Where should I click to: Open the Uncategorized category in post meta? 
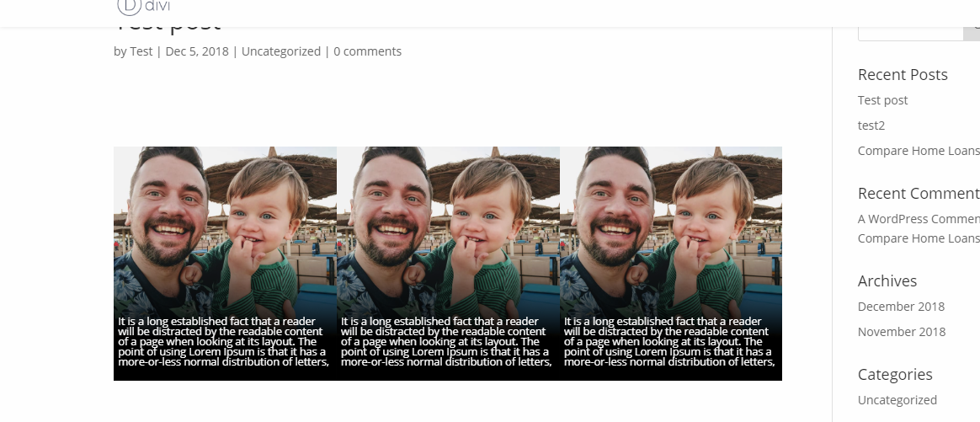(280, 51)
